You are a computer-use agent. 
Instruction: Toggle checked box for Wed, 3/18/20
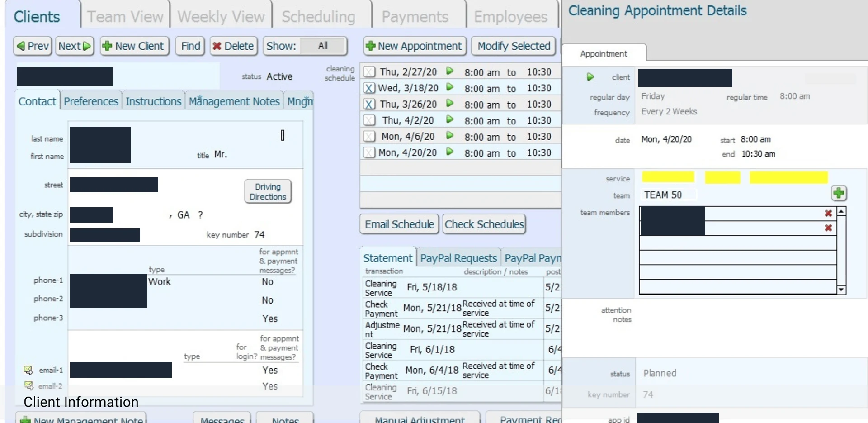tap(369, 88)
